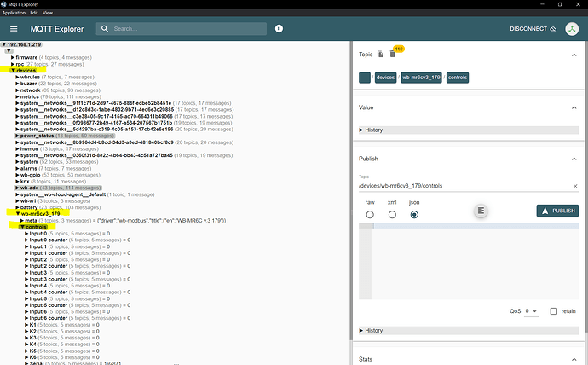Screen dimensions: 588x365
Task: Click the MQTT Explorer app icon in the title bar
Action: tap(3, 4)
